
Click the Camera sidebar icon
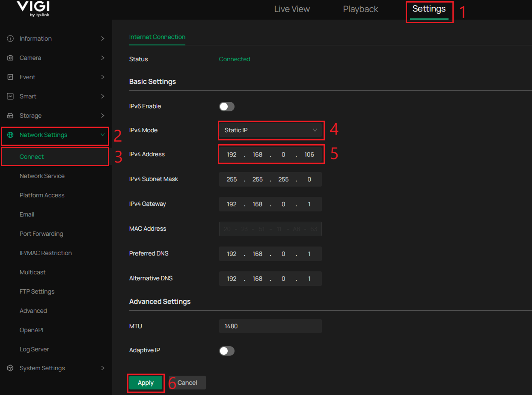click(10, 58)
